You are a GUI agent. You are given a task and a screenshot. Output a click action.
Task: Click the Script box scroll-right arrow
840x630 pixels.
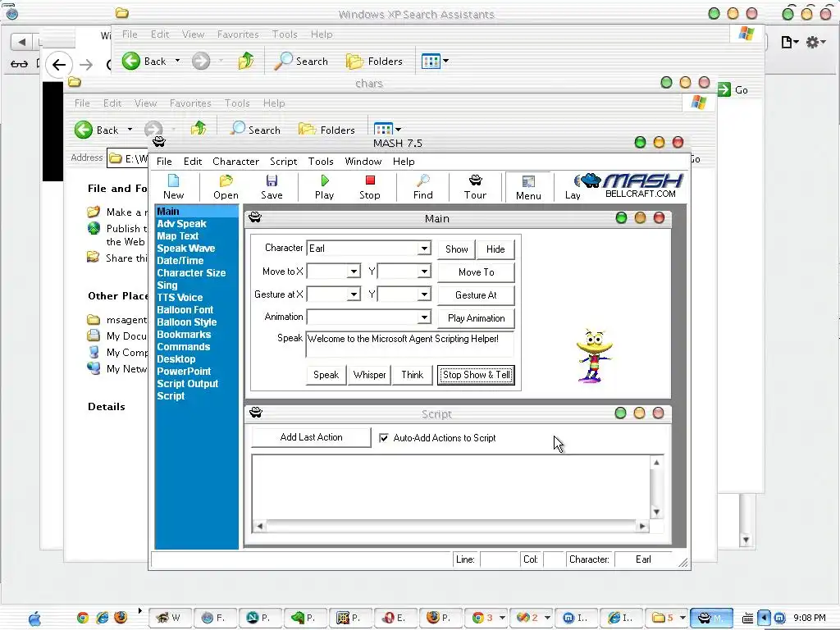click(642, 526)
